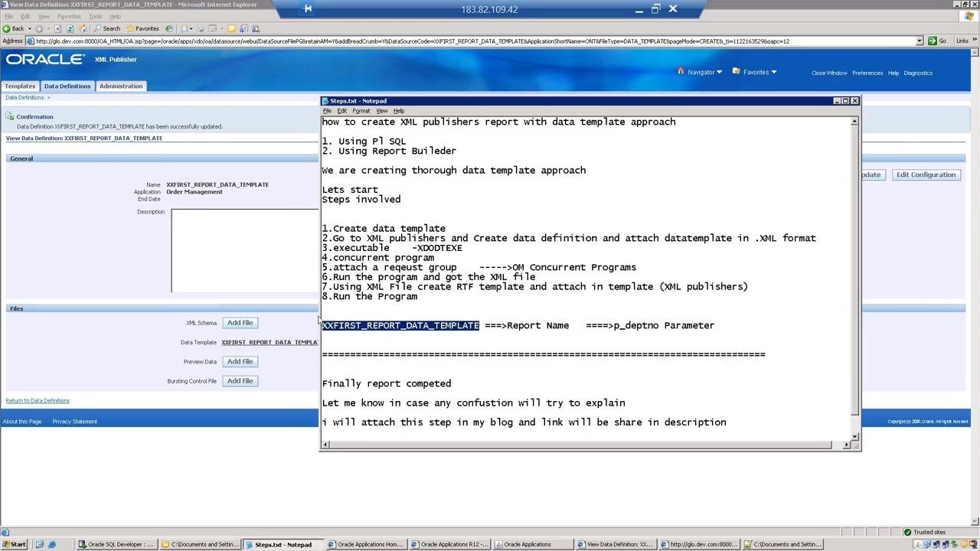980x551 pixels.
Task: Click the Preferences link
Action: (x=867, y=73)
